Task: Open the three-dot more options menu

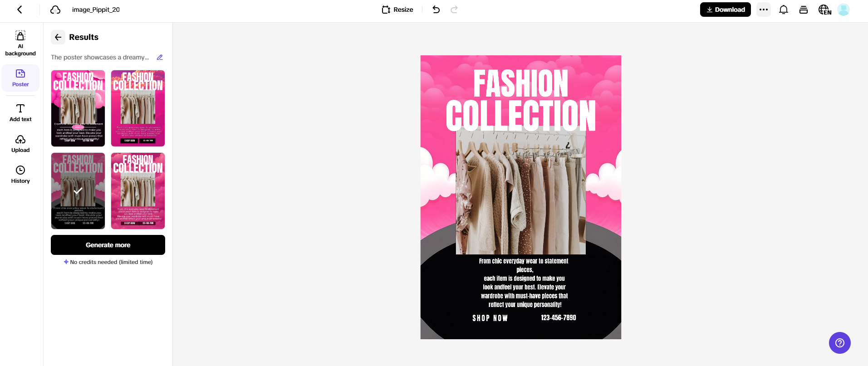Action: (x=764, y=10)
